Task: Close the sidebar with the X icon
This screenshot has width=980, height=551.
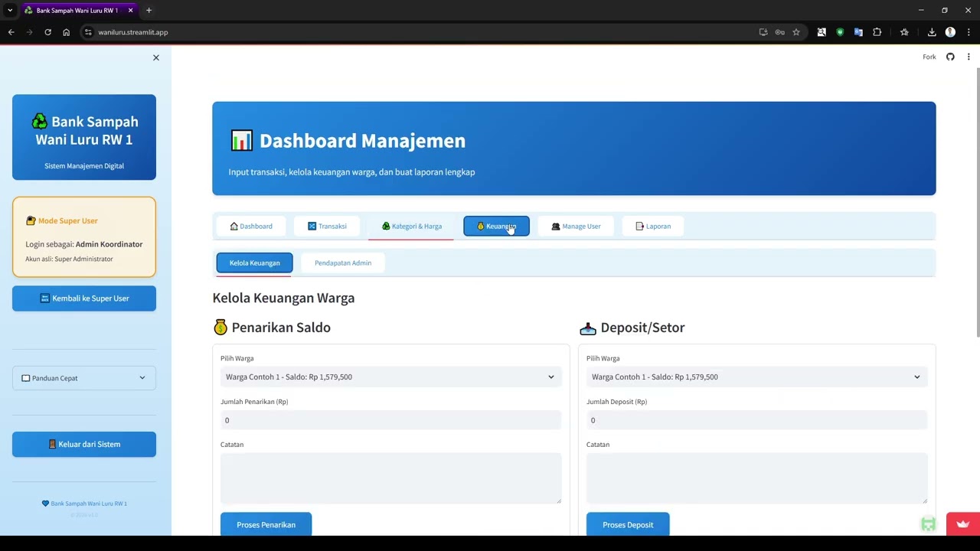Action: [x=156, y=57]
